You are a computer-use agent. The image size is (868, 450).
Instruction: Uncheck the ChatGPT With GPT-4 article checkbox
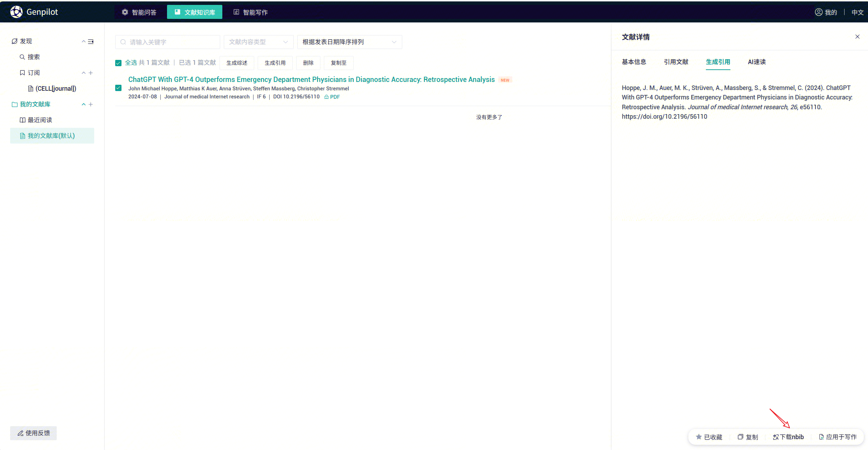(x=118, y=88)
